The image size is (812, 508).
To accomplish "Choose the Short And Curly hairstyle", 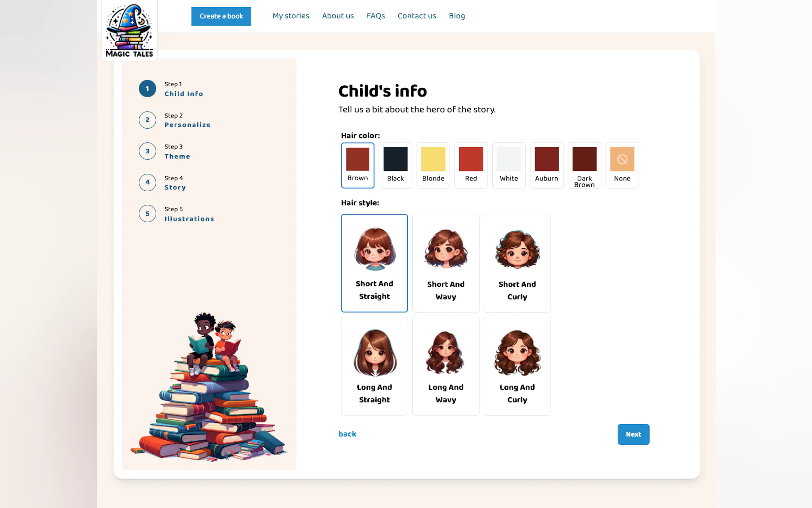I will 517,263.
